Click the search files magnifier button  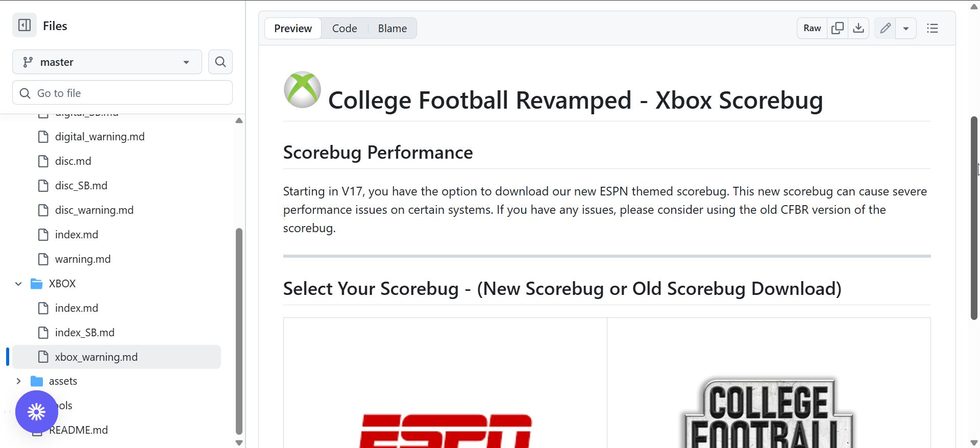click(x=220, y=62)
